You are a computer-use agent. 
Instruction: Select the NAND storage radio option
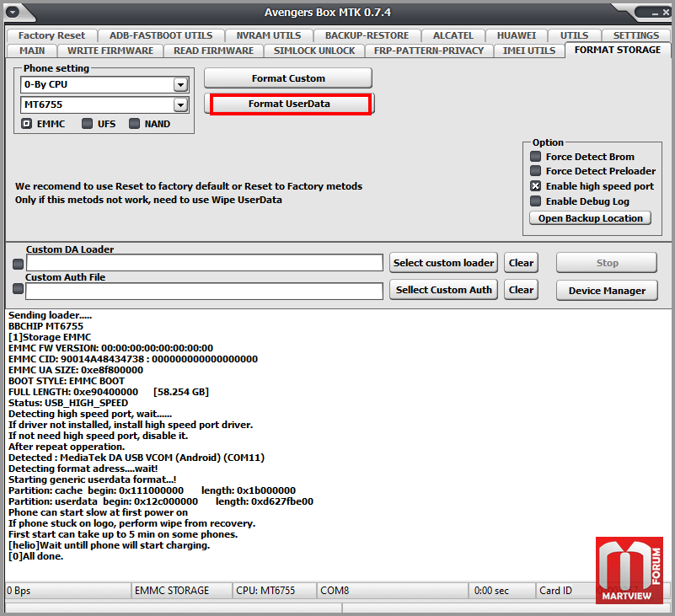tap(134, 124)
